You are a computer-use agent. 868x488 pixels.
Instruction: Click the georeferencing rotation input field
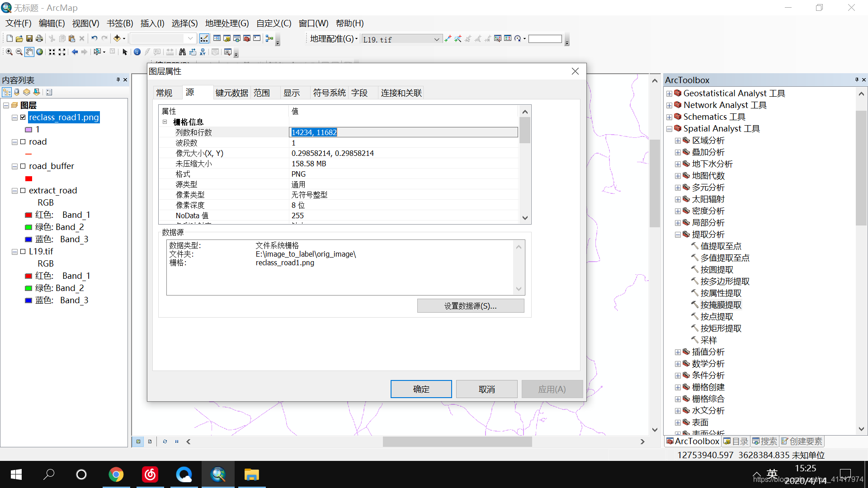point(545,39)
